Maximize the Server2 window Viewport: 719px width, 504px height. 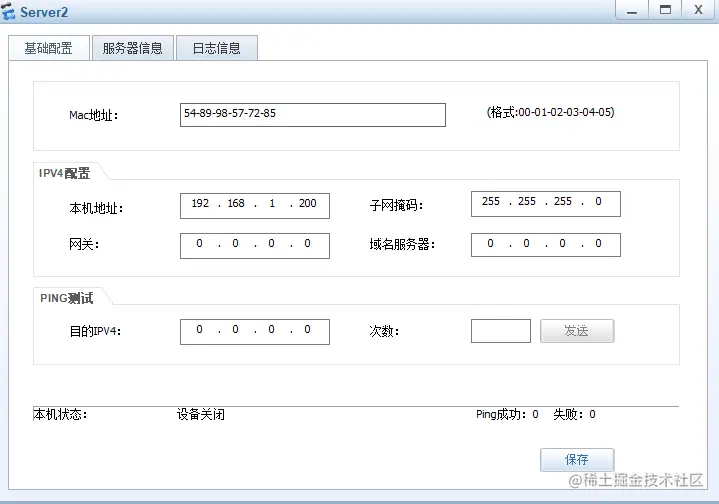[665, 10]
